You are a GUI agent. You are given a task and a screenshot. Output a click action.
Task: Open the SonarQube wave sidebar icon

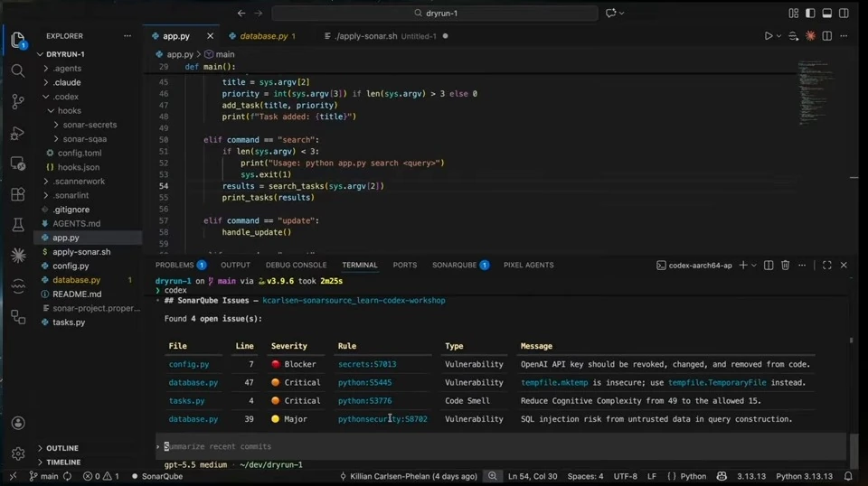(18, 285)
